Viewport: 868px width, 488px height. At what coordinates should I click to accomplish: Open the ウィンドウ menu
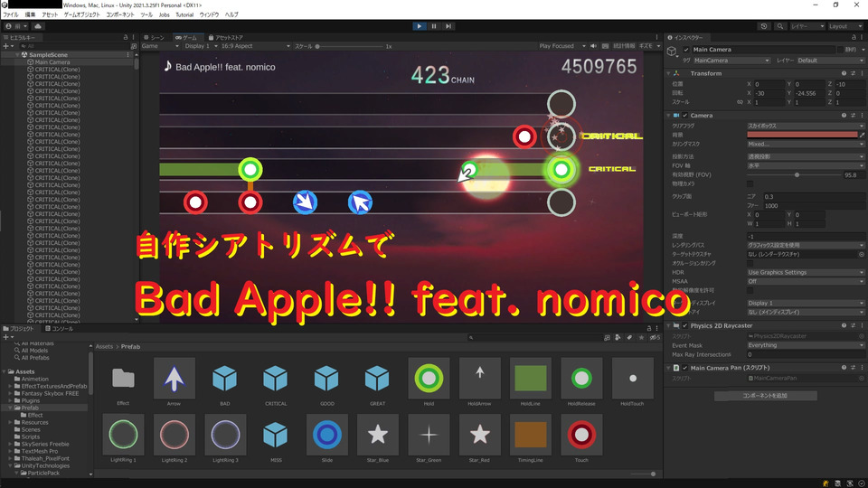tap(209, 15)
